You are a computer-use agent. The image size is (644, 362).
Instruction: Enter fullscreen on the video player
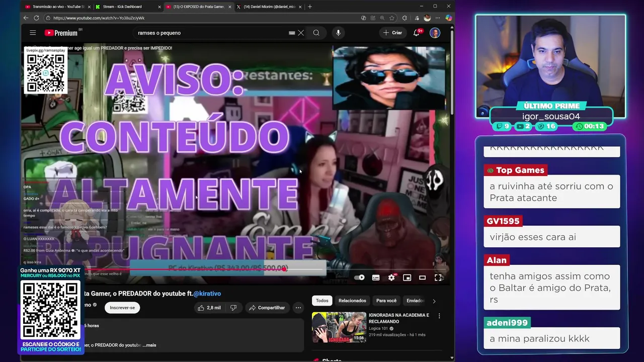tap(438, 278)
